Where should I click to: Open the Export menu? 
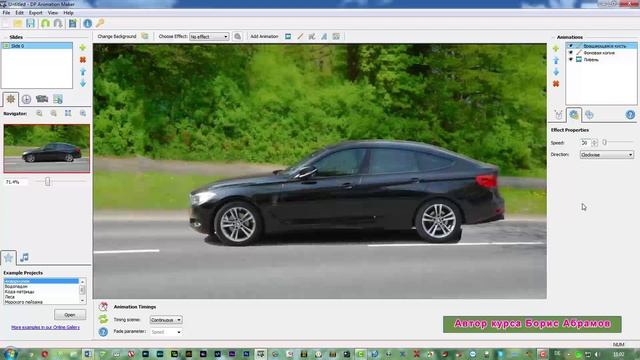click(x=36, y=13)
